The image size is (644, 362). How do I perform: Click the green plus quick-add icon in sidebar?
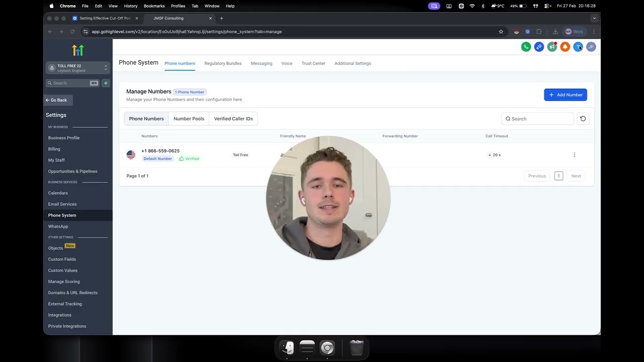tap(106, 83)
